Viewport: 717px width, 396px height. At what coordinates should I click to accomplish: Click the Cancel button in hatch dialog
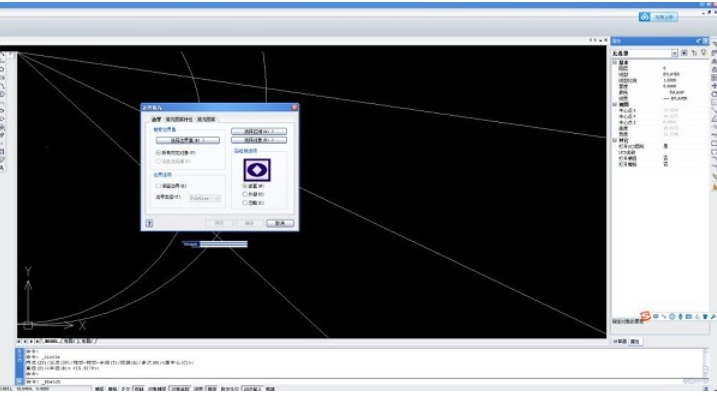pos(280,223)
